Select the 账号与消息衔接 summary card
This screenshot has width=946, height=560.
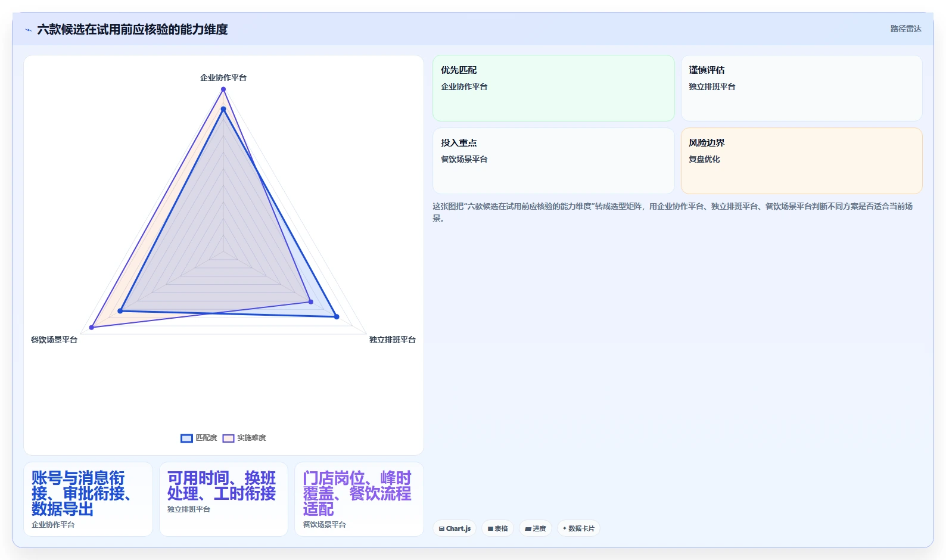coord(88,499)
